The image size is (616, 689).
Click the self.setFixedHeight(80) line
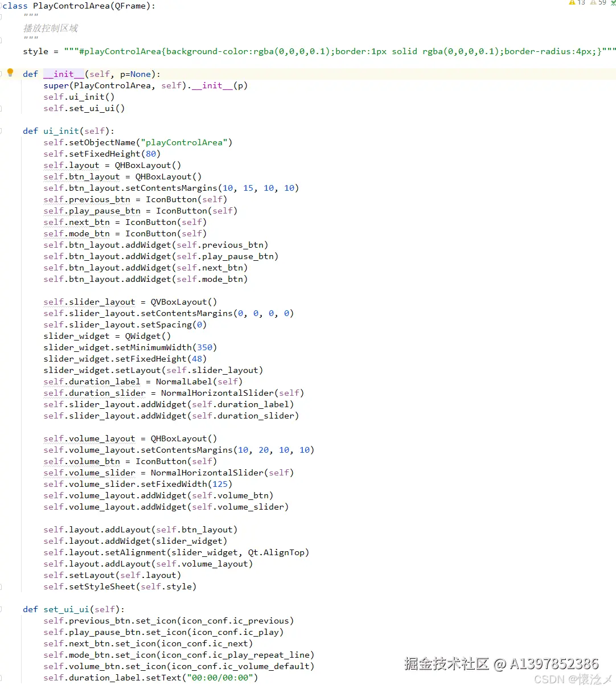(x=102, y=154)
